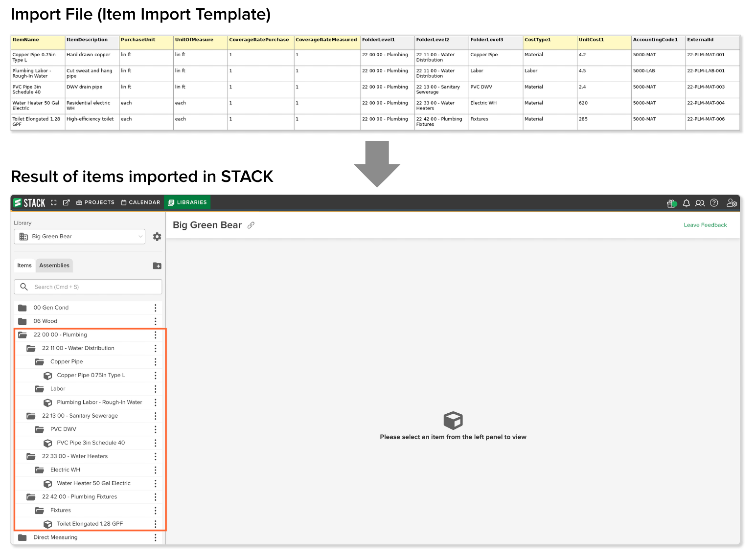Click cell '22-PLM-MAT-001' in ExternalId column
This screenshot has height=559, width=756.
pyautogui.click(x=712, y=58)
